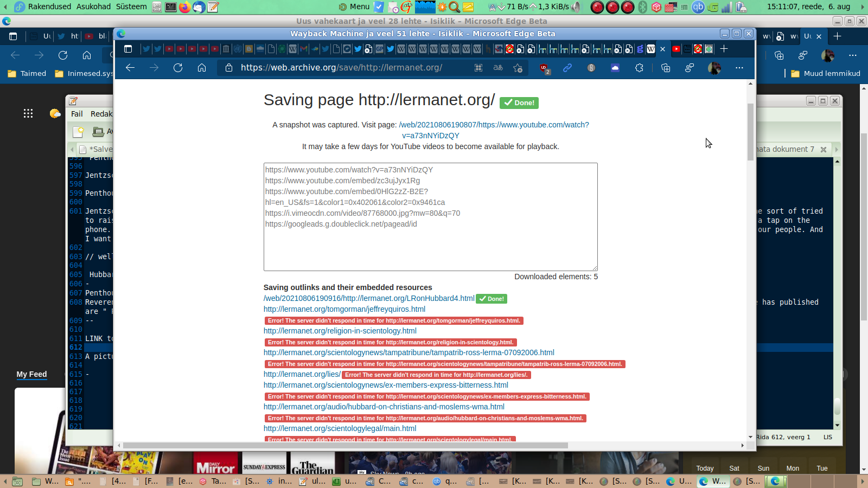This screenshot has width=868, height=488.
Task: Click the green Done! badge beside the page heading
Action: pyautogui.click(x=519, y=102)
